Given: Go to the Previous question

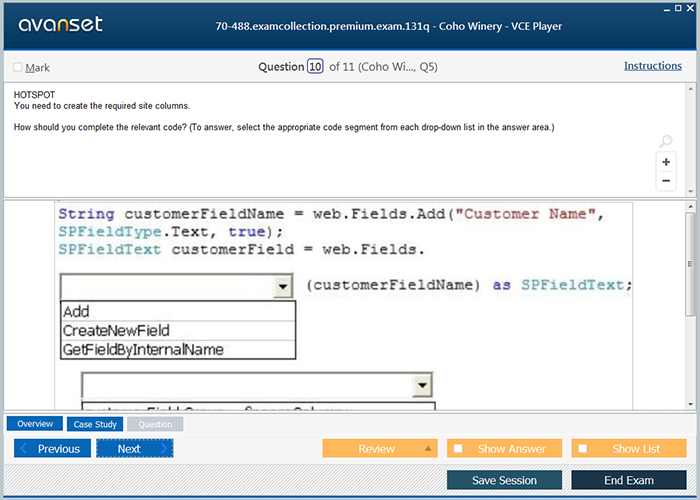Looking at the screenshot, I should pos(52,448).
